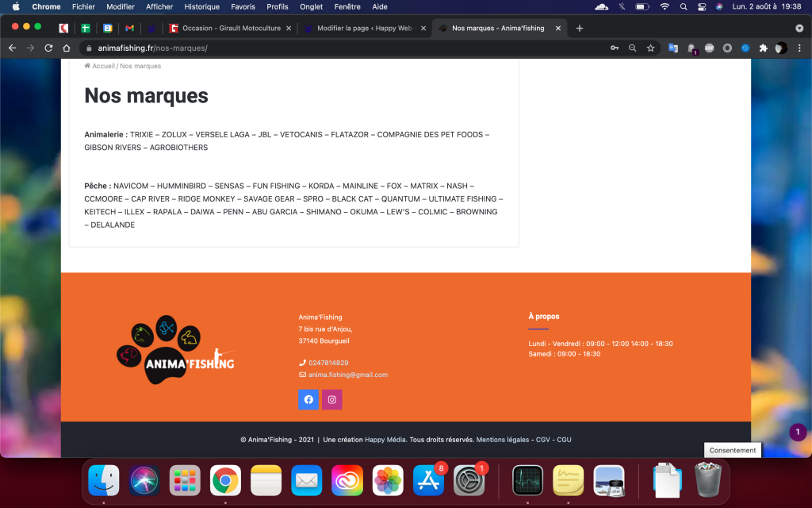Viewport: 812px width, 508px height.
Task: Bookmark page with the star icon
Action: pyautogui.click(x=650, y=48)
